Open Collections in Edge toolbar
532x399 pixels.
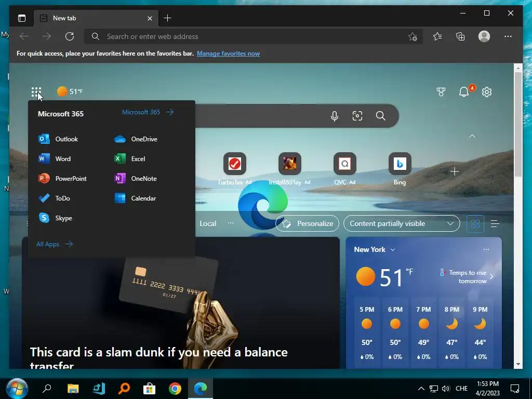click(460, 36)
